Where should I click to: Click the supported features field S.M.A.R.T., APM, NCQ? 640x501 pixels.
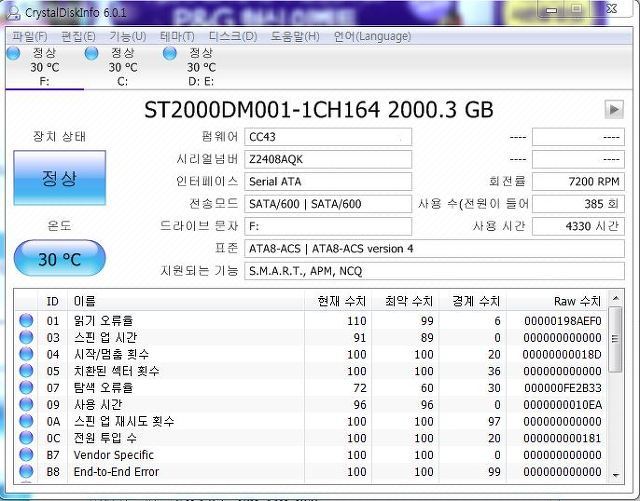[434, 271]
